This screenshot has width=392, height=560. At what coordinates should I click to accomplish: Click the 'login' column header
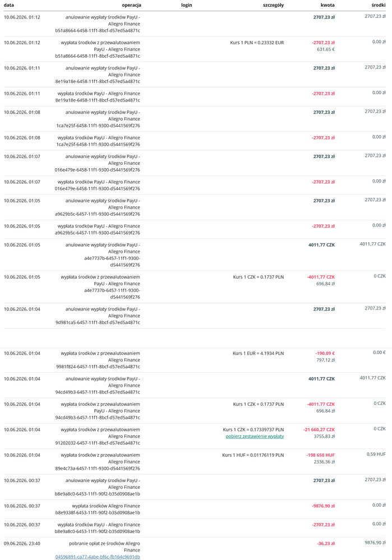tap(187, 5)
